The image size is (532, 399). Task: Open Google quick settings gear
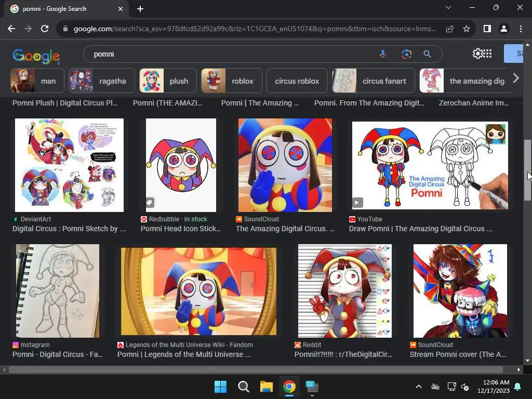pyautogui.click(x=477, y=54)
